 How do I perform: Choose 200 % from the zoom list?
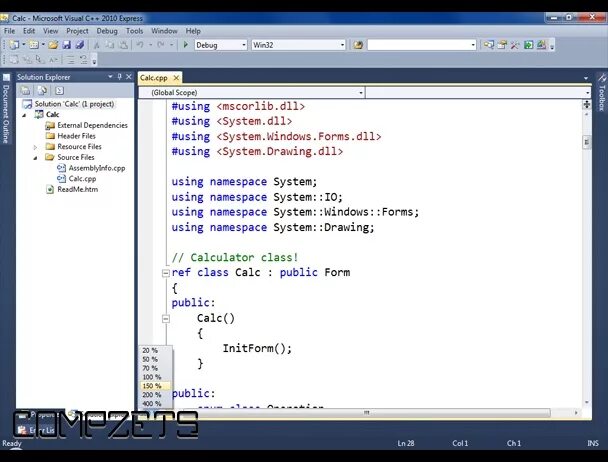tap(154, 395)
